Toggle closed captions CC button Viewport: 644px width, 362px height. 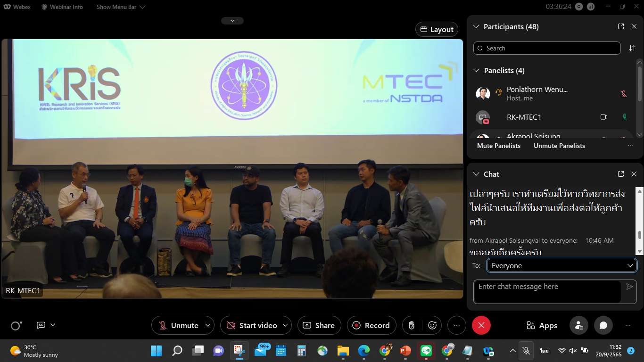click(41, 325)
